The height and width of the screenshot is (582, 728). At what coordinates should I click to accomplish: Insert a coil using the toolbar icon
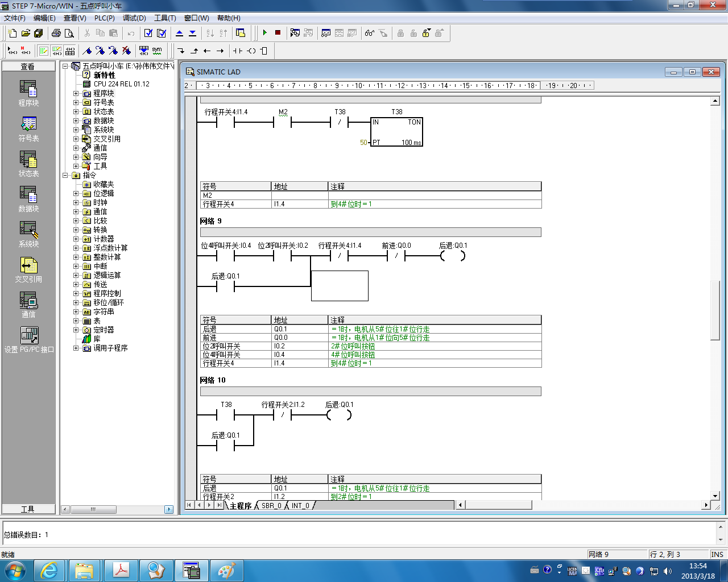251,51
